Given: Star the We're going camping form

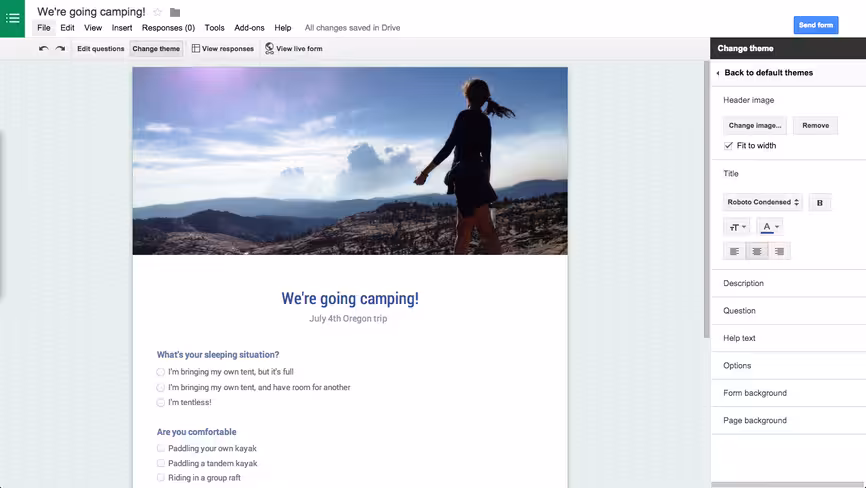Looking at the screenshot, I should 157,12.
